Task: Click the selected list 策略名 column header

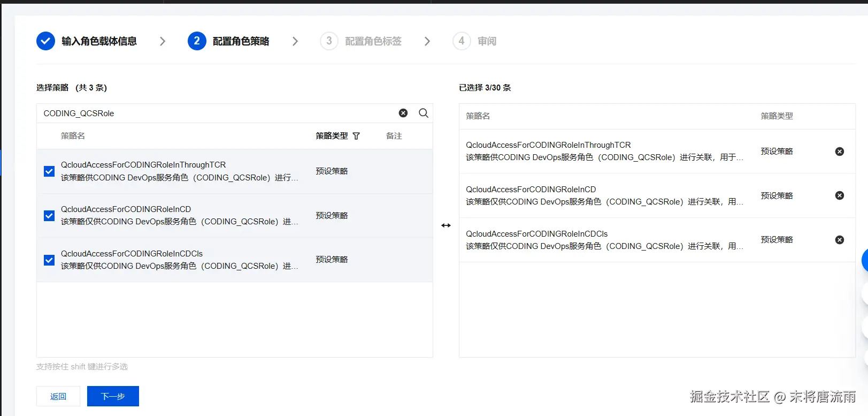Action: pos(478,116)
